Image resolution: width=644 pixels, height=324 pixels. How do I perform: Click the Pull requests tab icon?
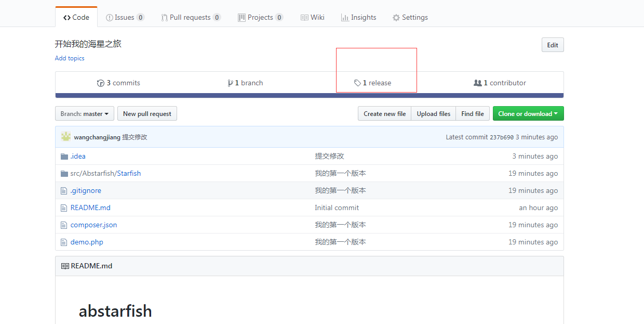tap(164, 18)
